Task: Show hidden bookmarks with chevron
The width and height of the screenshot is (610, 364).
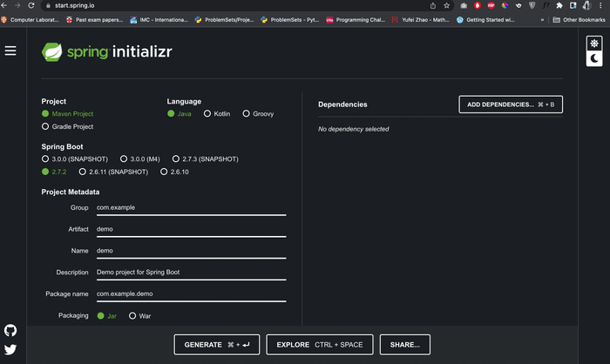Action: (x=542, y=19)
